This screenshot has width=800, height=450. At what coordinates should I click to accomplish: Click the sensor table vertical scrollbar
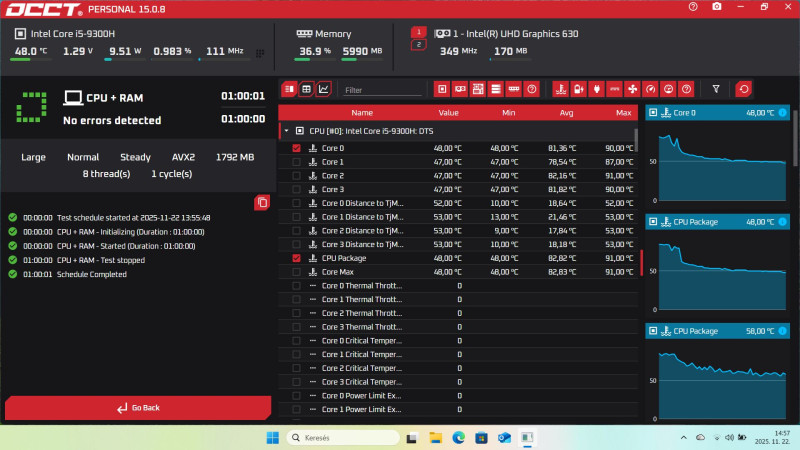(x=636, y=139)
